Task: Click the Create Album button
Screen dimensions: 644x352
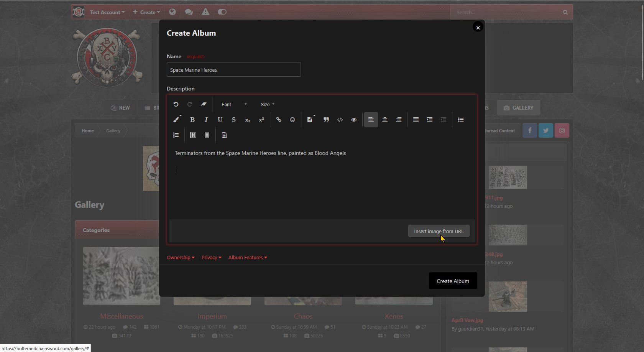Action: [453, 281]
